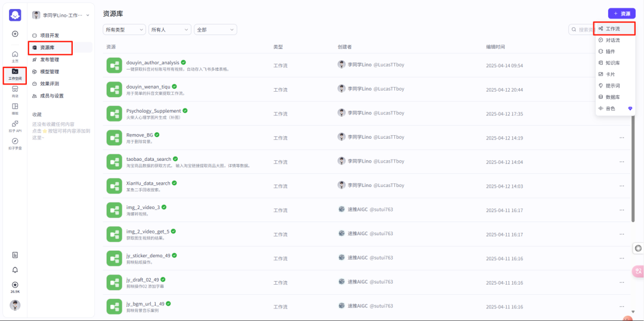
Task: Click the 2025-04-12 17:35 edit time
Action: [504, 114]
